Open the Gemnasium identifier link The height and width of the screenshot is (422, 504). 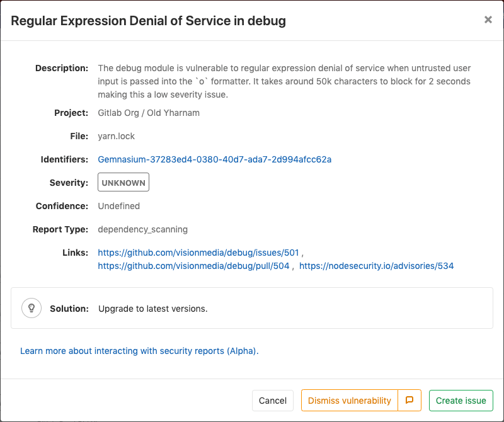(x=214, y=159)
